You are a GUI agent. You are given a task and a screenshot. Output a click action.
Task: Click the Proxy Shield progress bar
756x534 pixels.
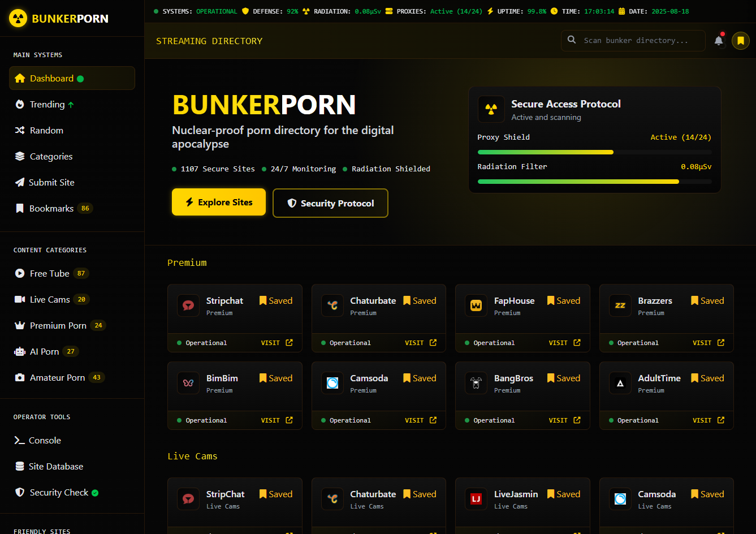pos(595,152)
